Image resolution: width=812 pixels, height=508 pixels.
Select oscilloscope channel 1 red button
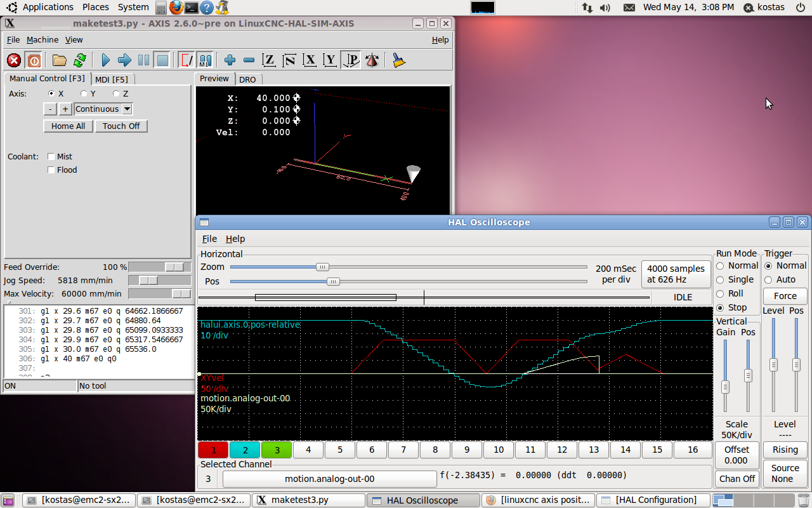(x=214, y=450)
